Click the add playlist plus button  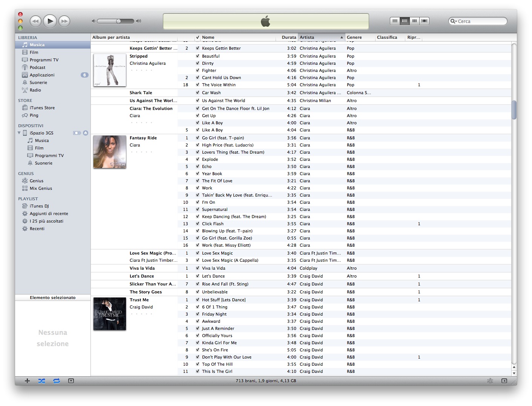pyautogui.click(x=27, y=381)
